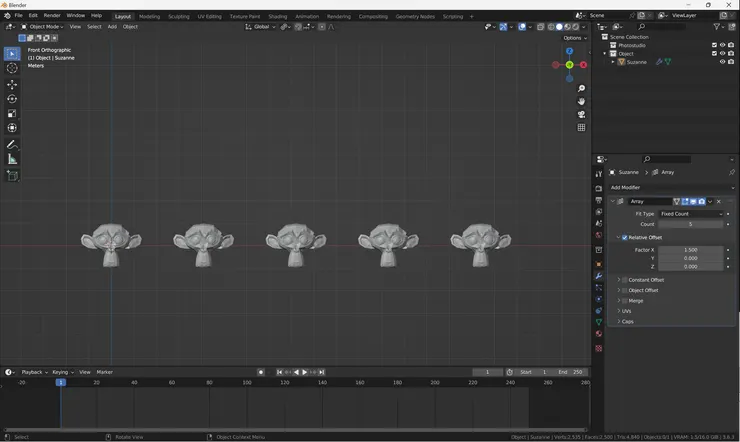
Task: Collapse the Array modifier panel
Action: click(x=613, y=201)
